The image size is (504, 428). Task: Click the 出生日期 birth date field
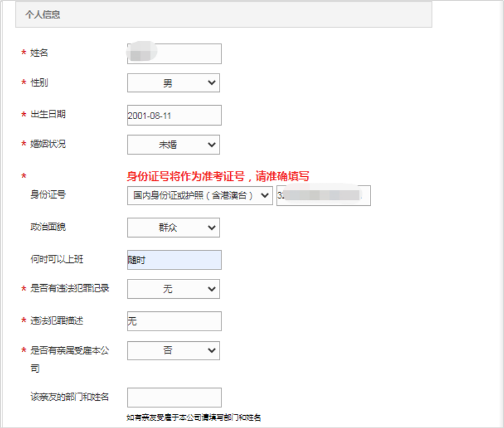174,116
